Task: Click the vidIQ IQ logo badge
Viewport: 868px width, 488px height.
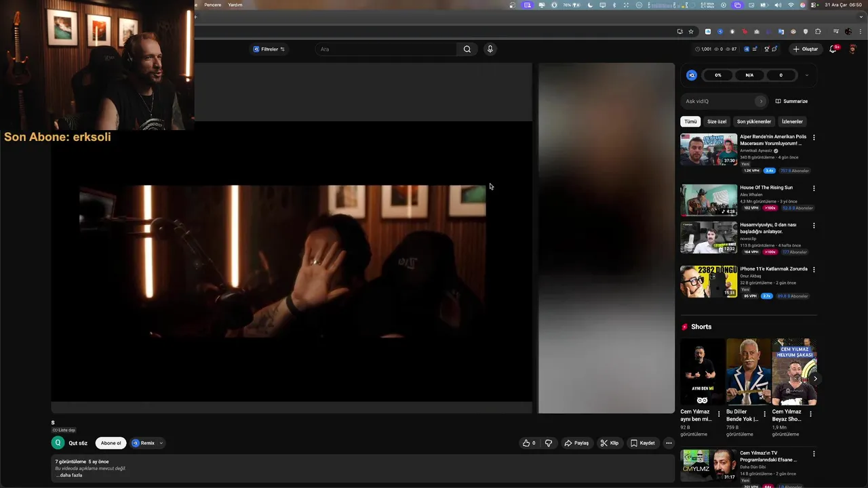Action: (692, 75)
